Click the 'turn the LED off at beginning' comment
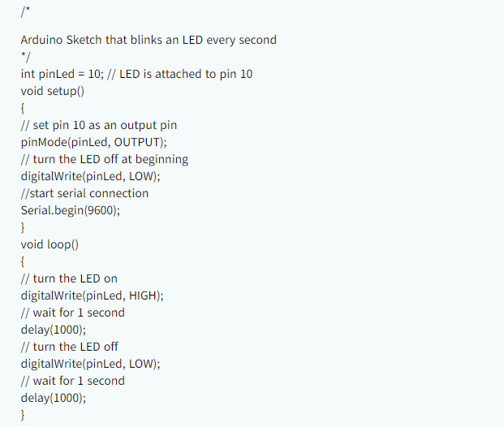 (104, 159)
